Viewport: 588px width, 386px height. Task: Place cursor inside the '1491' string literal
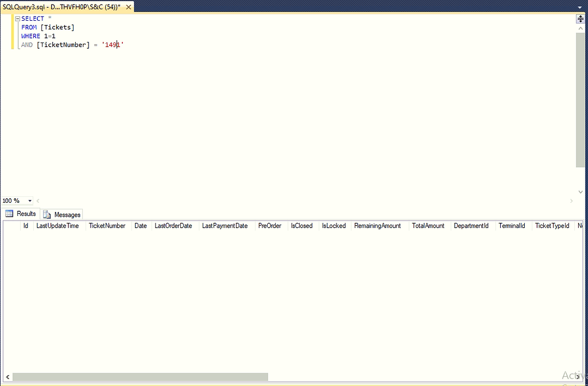[x=112, y=44]
